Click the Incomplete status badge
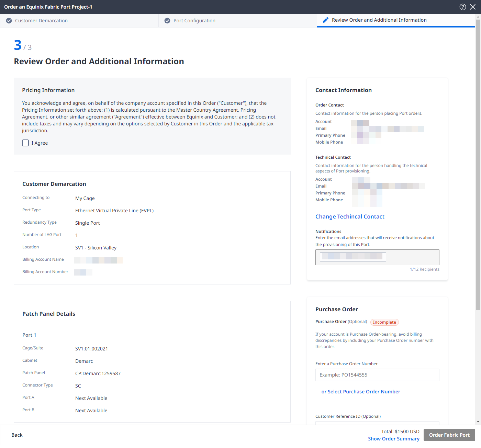Image resolution: width=481 pixels, height=448 pixels. [384, 322]
